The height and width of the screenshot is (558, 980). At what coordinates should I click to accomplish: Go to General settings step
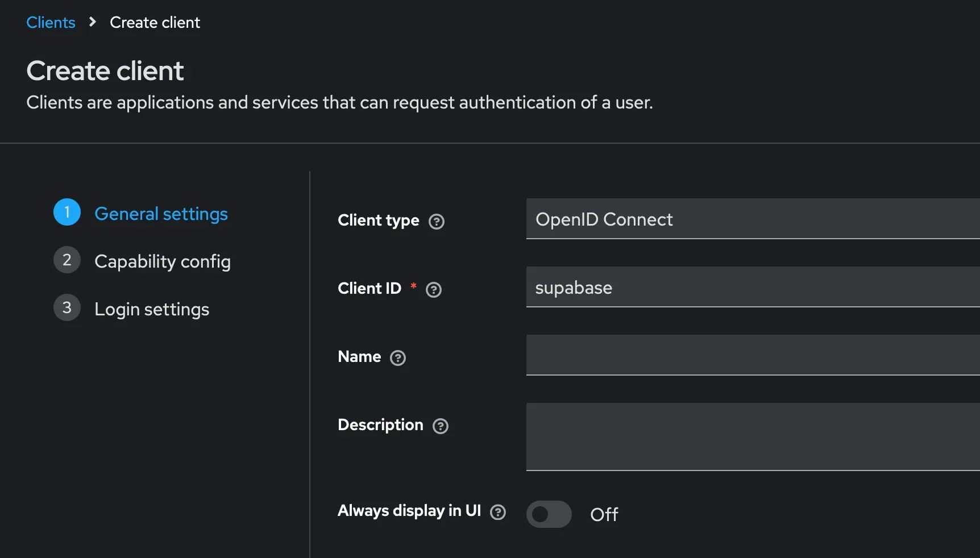(x=161, y=214)
